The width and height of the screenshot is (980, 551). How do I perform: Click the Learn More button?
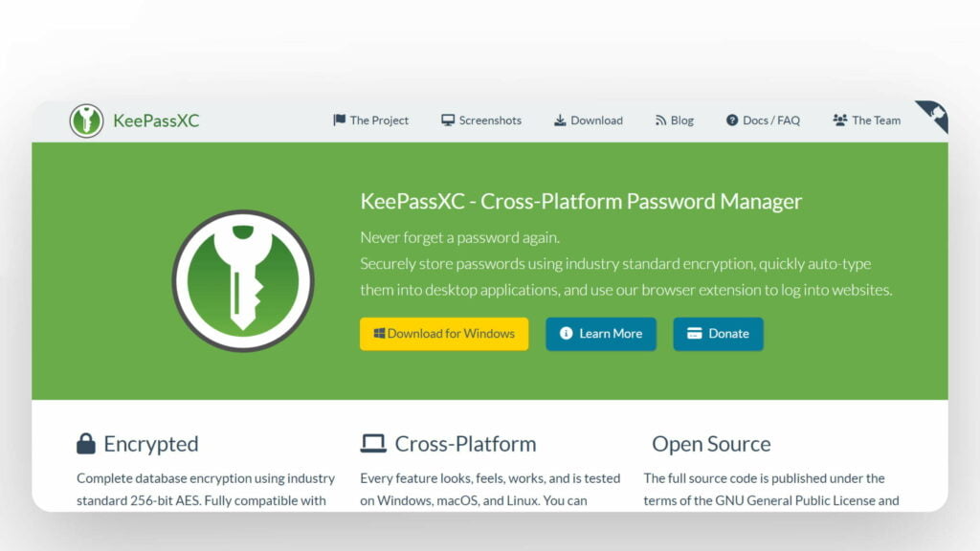coord(600,334)
